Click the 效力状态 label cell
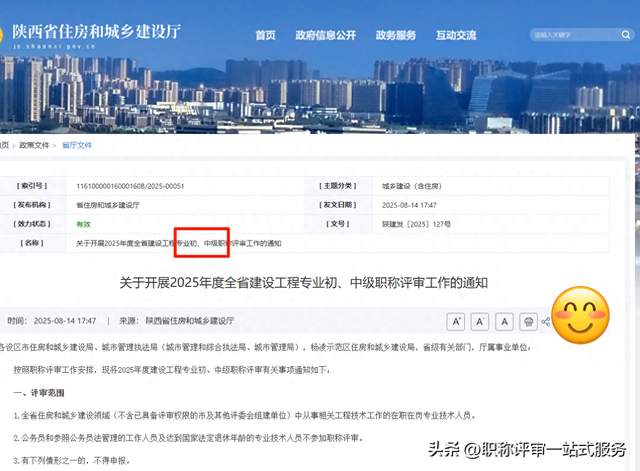Viewport: 640px width, 471px height. point(32,224)
